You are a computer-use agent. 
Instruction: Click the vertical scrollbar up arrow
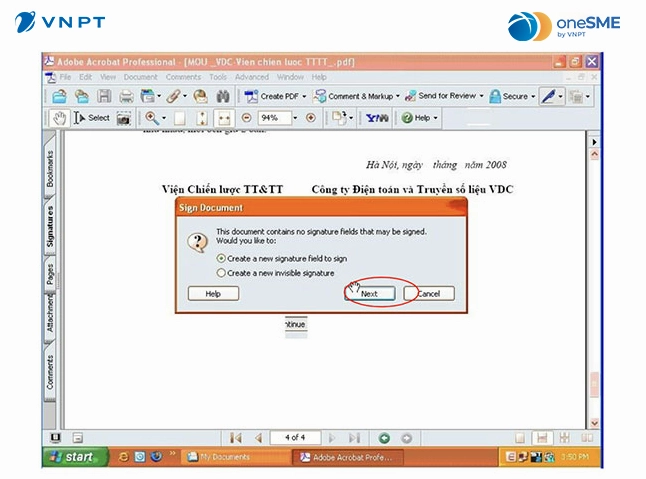594,154
